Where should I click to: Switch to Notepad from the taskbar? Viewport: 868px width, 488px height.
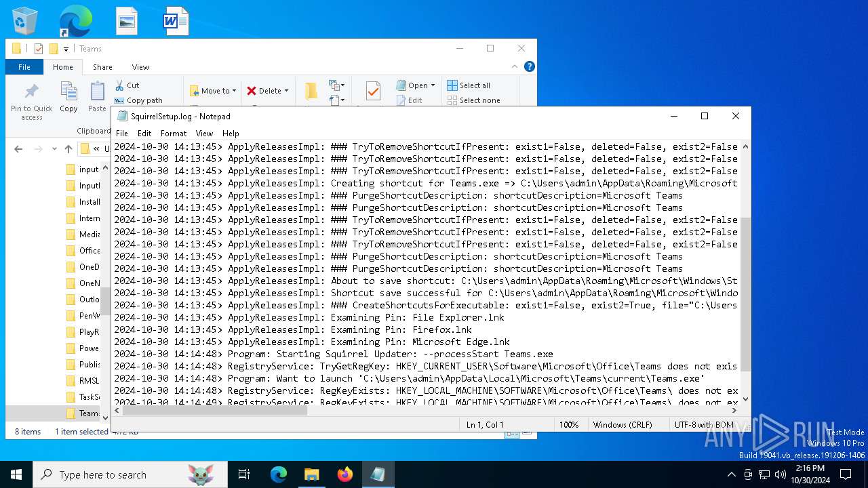pos(378,475)
